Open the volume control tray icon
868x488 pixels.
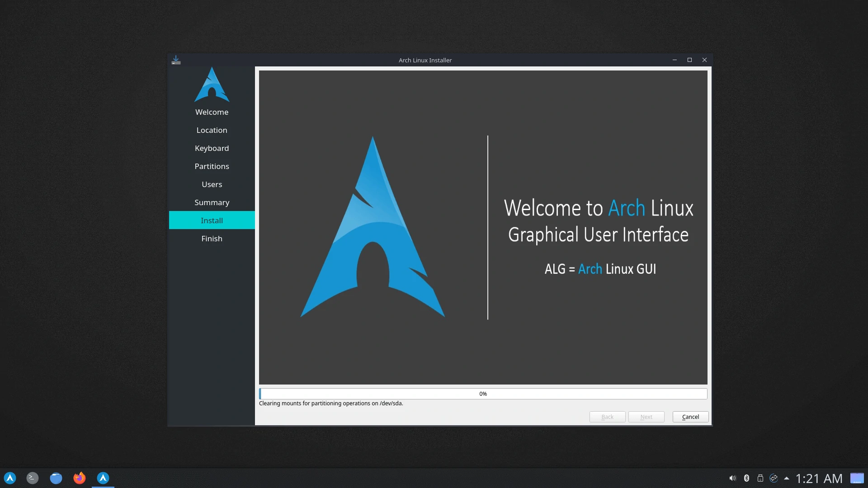732,478
